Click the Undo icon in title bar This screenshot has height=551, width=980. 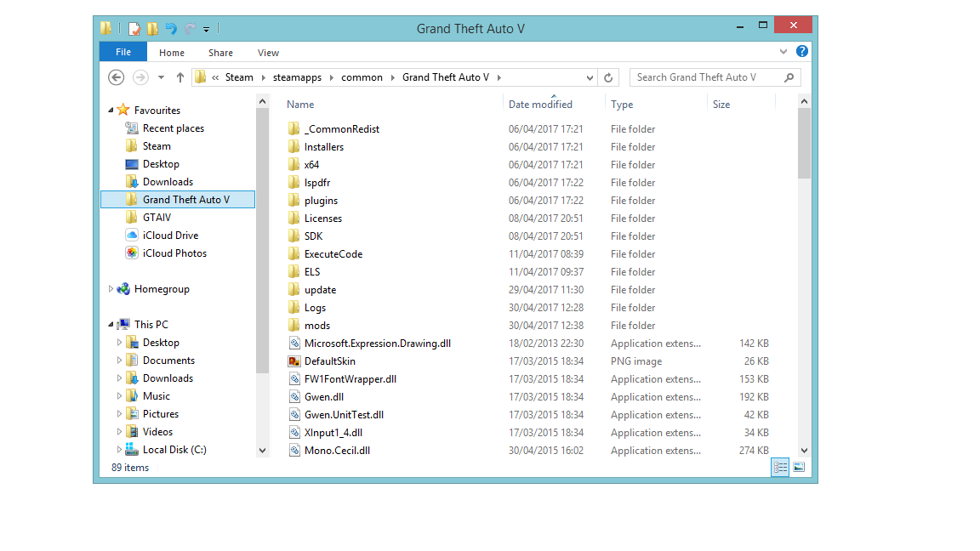170,29
